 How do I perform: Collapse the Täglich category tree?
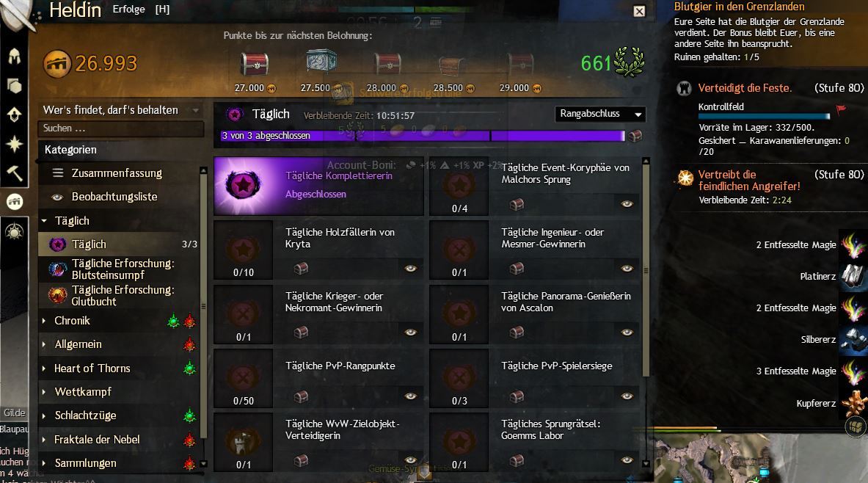[44, 221]
